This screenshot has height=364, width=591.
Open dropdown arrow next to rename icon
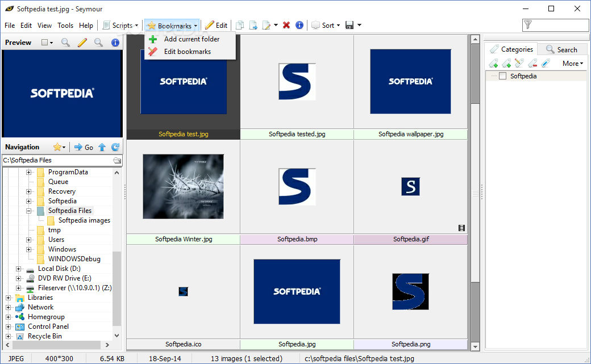(x=276, y=25)
